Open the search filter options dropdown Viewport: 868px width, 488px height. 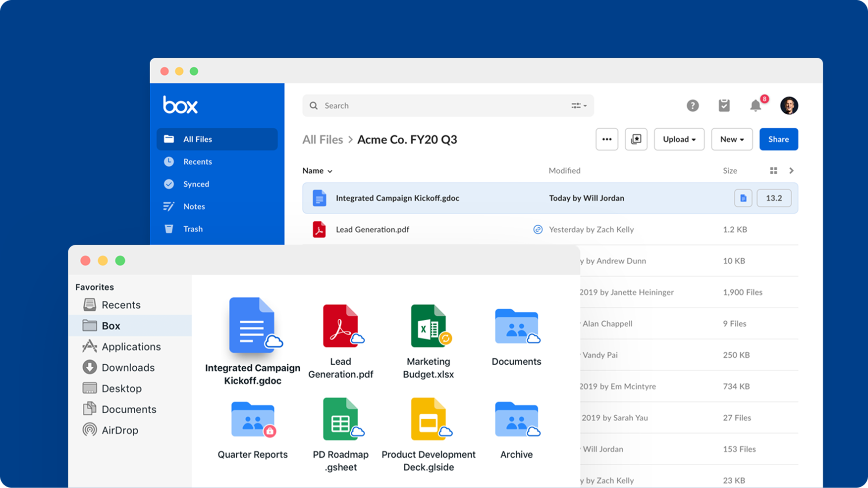[x=579, y=105]
